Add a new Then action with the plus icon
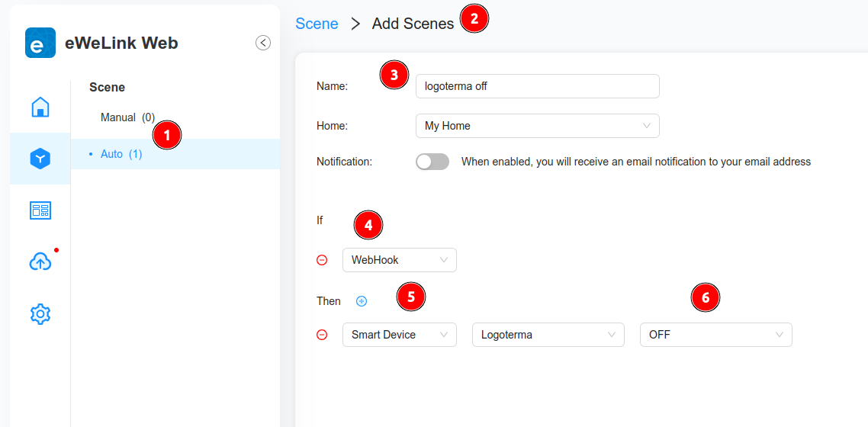The height and width of the screenshot is (427, 868). coord(362,301)
